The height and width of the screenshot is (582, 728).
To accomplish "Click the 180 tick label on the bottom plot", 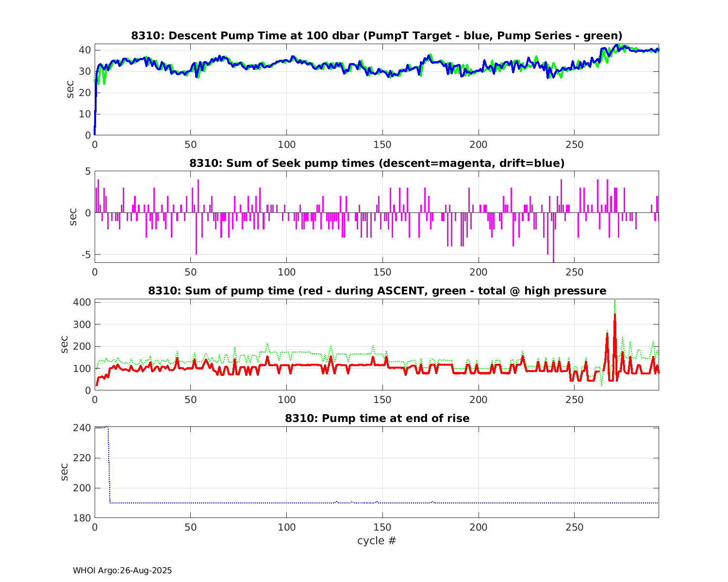I will [x=83, y=518].
